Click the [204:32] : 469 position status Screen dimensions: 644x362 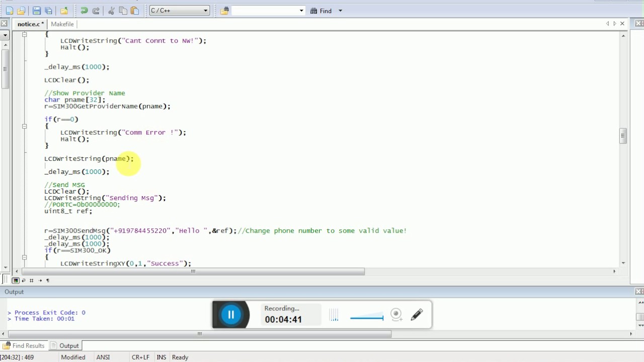17,357
